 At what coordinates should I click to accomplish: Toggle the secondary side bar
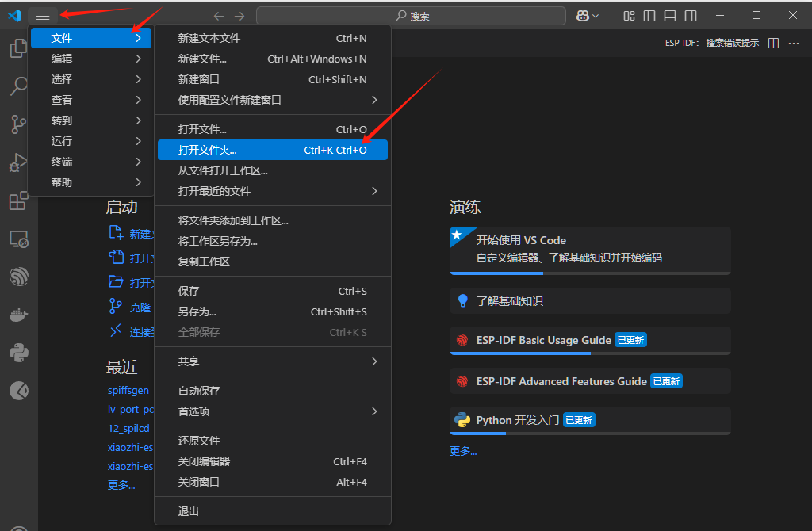(x=691, y=15)
